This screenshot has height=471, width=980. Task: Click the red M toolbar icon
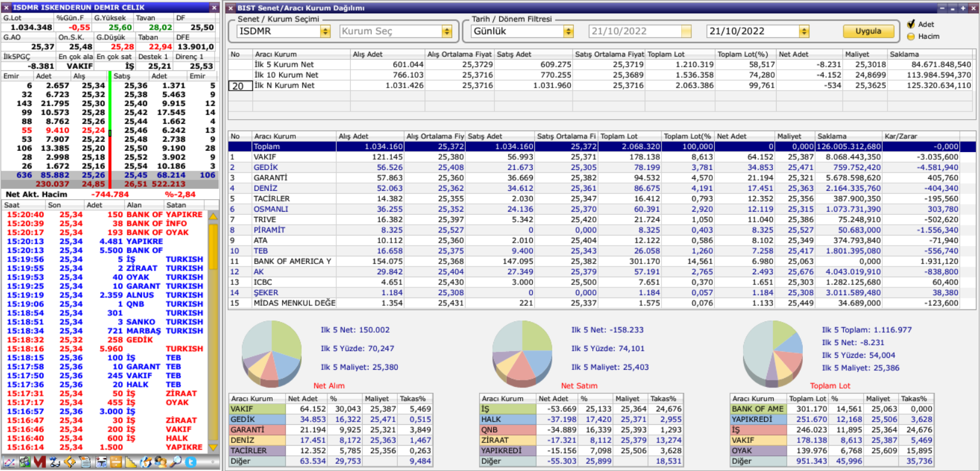(x=39, y=462)
